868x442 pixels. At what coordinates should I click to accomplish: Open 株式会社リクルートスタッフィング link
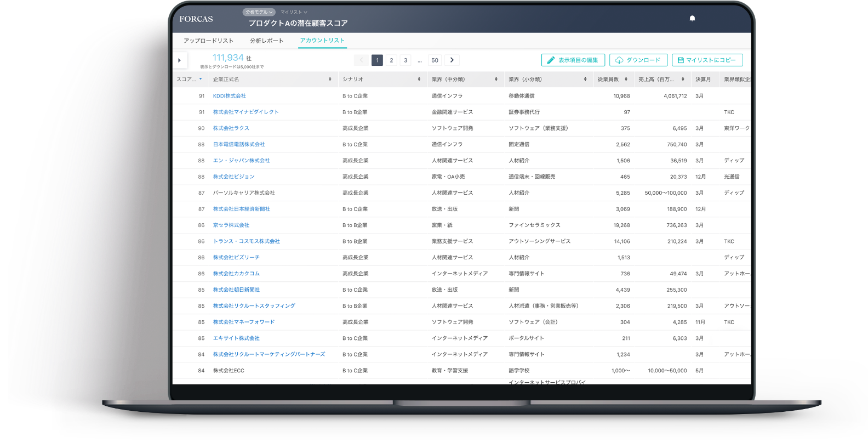254,306
